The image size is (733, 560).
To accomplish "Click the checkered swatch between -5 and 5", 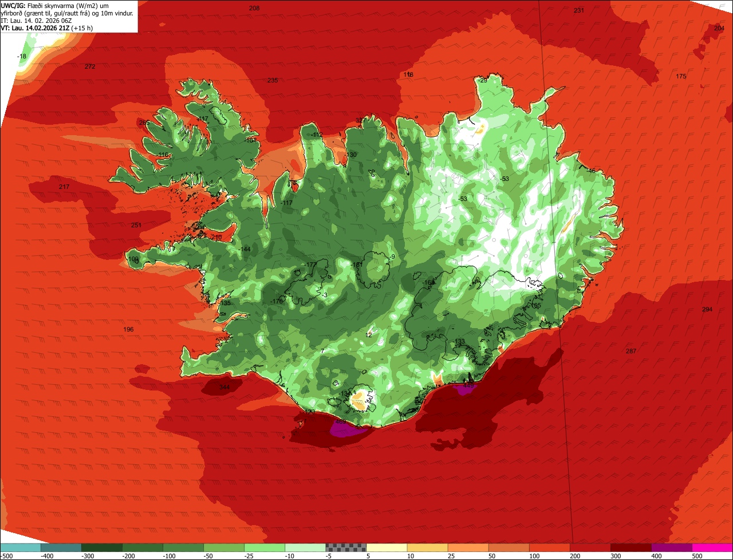I will [346, 547].
